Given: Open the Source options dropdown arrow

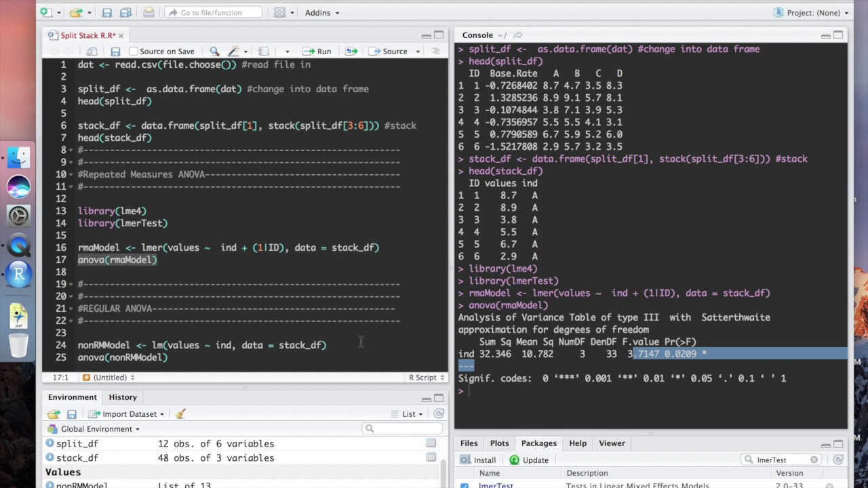Looking at the screenshot, I should click(x=418, y=52).
